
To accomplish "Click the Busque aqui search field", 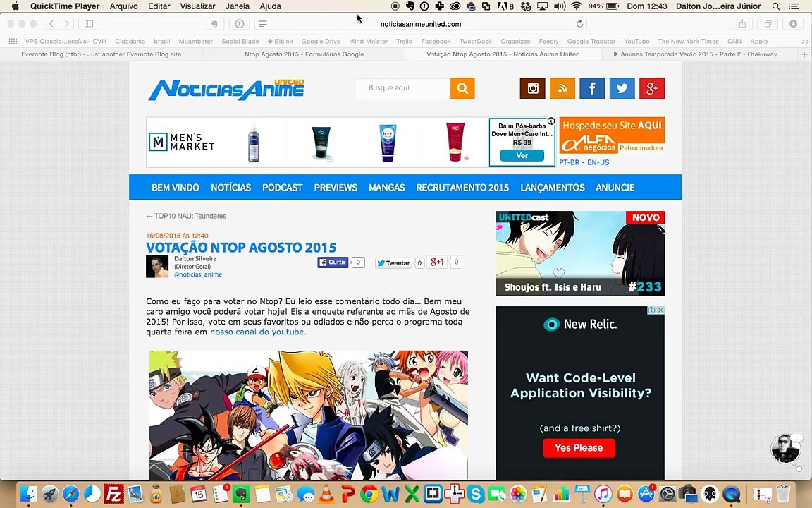I will click(402, 88).
